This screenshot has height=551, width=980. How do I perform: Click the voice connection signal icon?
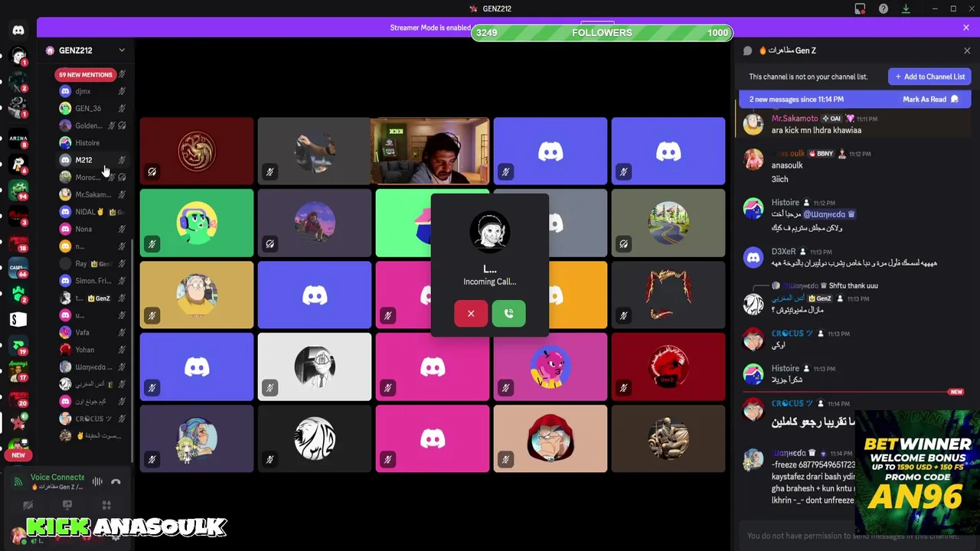[x=18, y=481]
